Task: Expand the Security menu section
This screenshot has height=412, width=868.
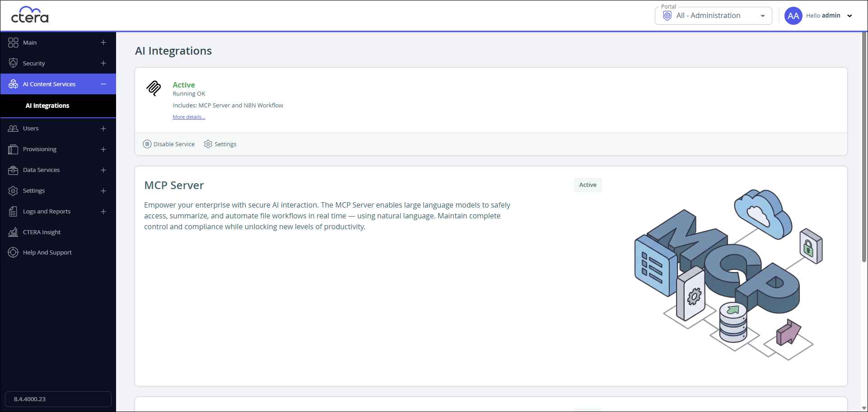Action: [103, 63]
